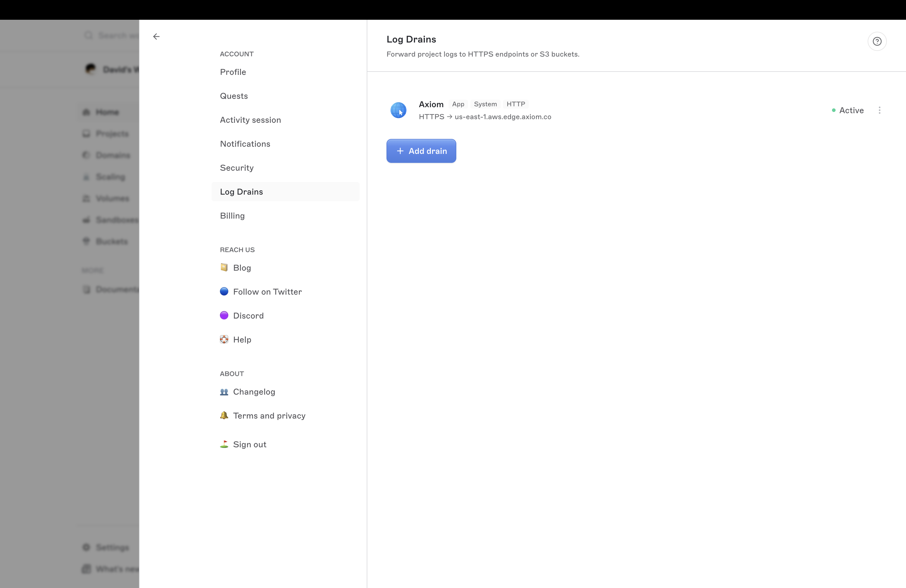Click Sign out
This screenshot has width=906, height=588.
[x=249, y=444]
